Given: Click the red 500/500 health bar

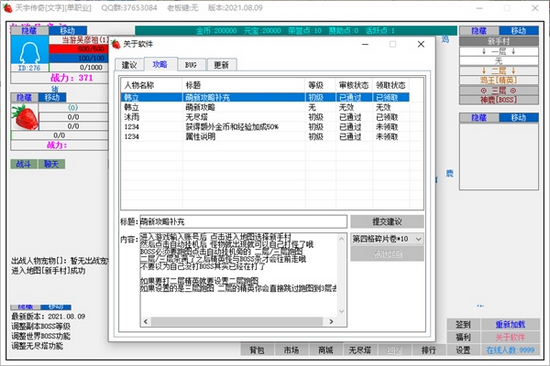Looking at the screenshot, I should [79, 49].
